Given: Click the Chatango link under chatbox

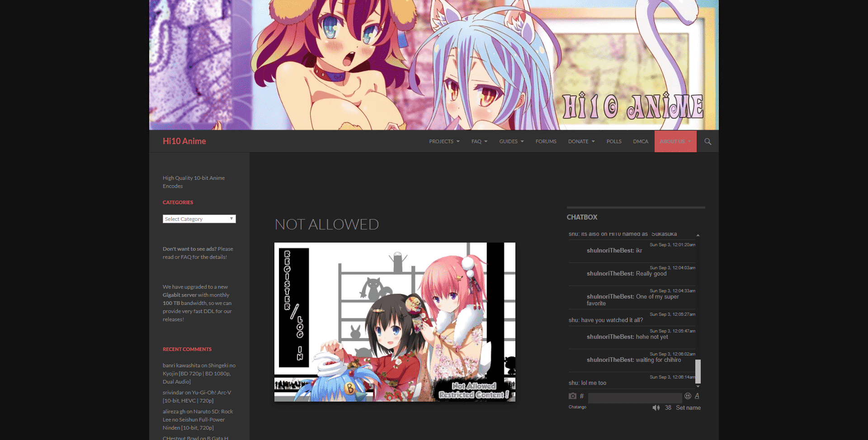Looking at the screenshot, I should 577,407.
